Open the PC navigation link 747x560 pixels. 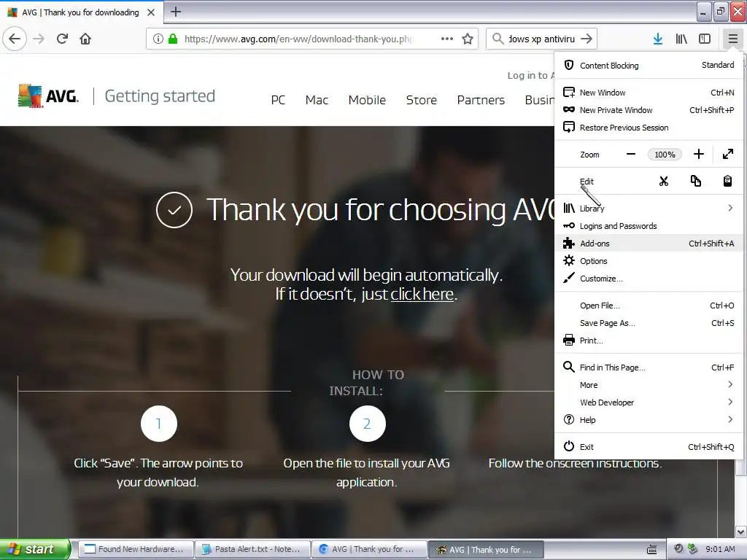pos(278,100)
